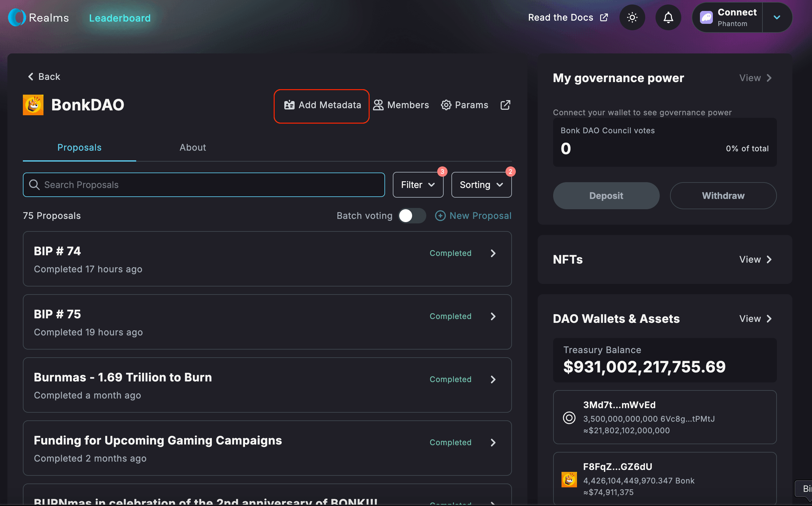Enable the Batch voting switch
812x506 pixels.
tap(412, 216)
